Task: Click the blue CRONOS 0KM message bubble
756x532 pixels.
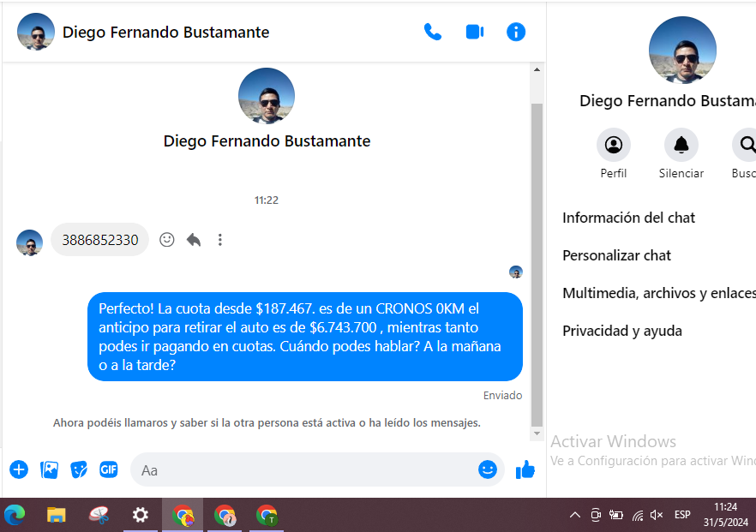Action: pos(305,337)
